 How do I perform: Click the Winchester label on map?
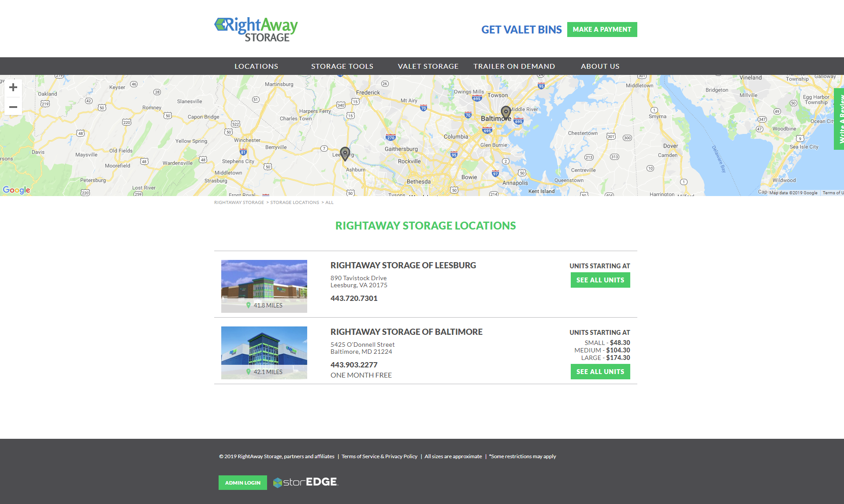pos(247,140)
